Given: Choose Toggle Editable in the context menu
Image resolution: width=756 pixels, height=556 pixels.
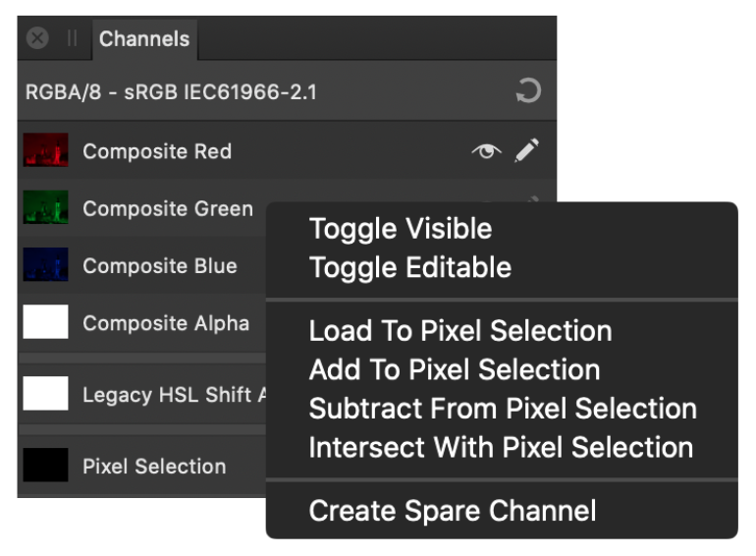Looking at the screenshot, I should point(409,267).
